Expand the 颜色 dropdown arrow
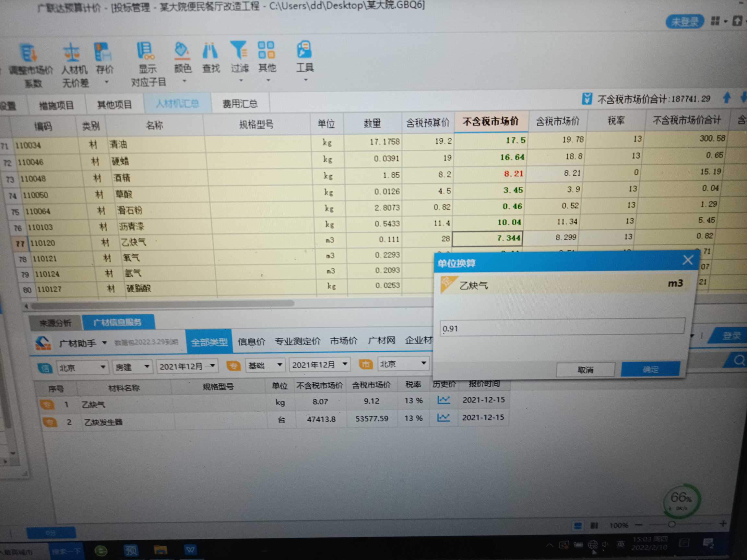This screenshot has width=747, height=560. click(184, 81)
